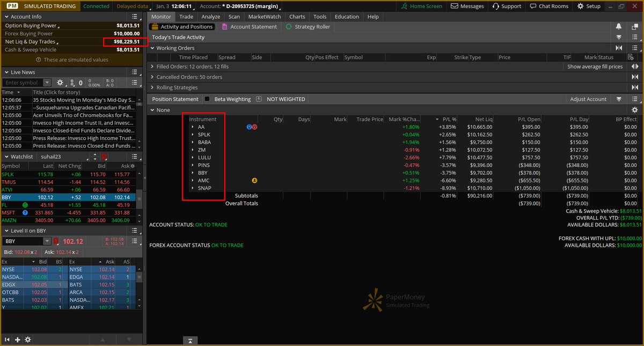Open Live News symbol dropdown arrow
Image resolution: width=644 pixels, height=346 pixels.
pyautogui.click(x=47, y=83)
